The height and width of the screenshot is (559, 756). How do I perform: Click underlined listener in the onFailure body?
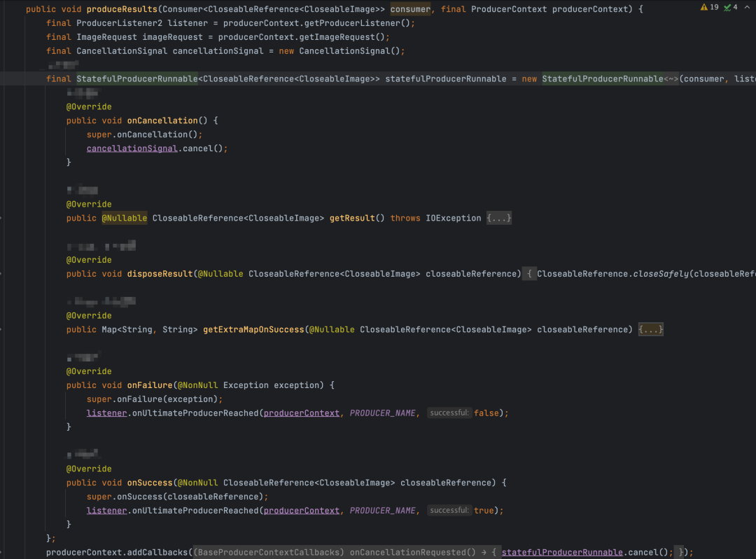(106, 413)
